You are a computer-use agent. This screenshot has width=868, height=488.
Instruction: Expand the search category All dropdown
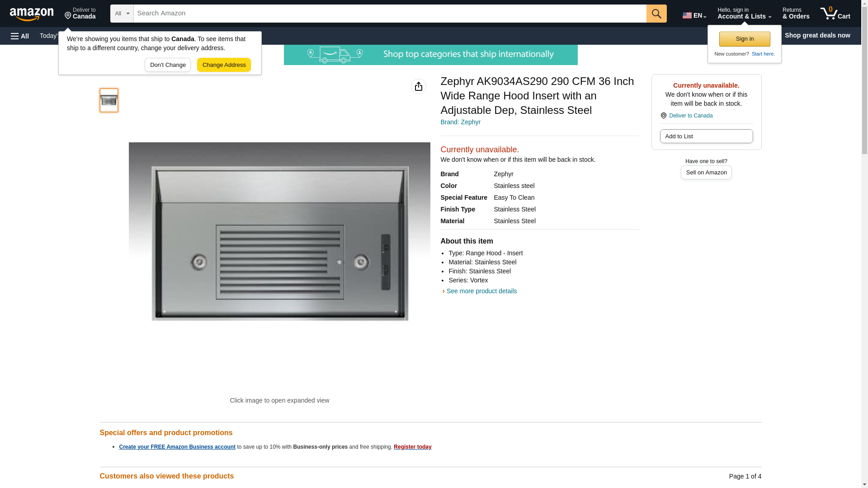122,14
